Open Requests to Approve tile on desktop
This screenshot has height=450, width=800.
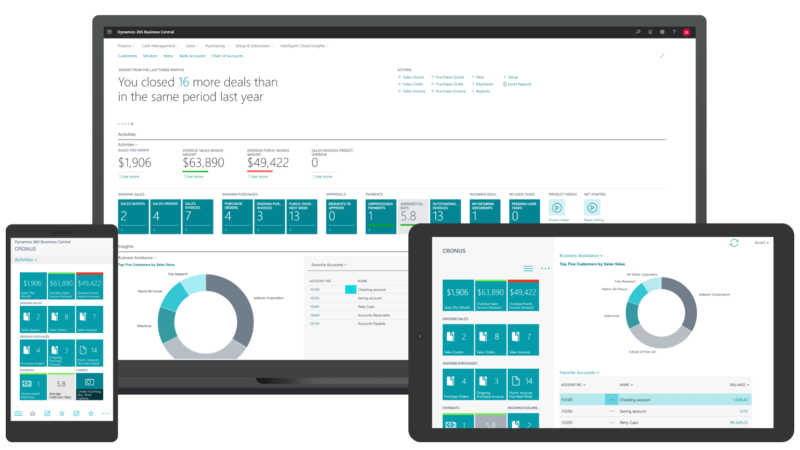[x=341, y=217]
